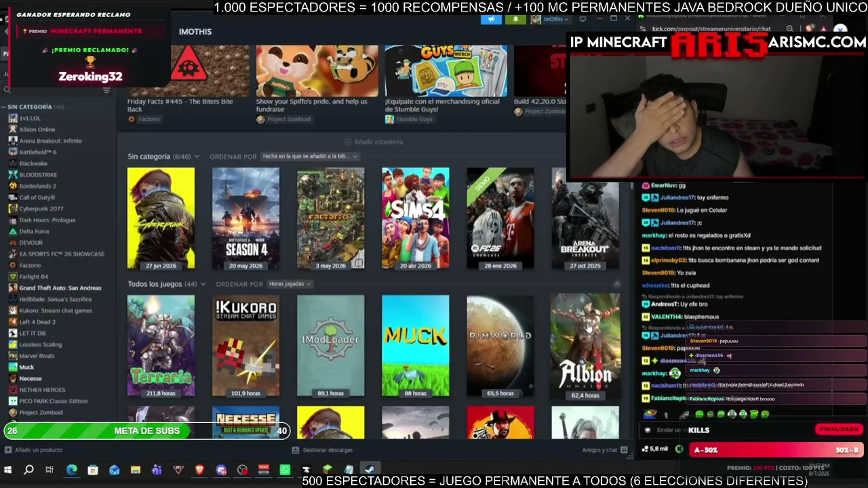Open Show your Spiffo's pride news post
The image size is (868, 488).
tap(317, 78)
